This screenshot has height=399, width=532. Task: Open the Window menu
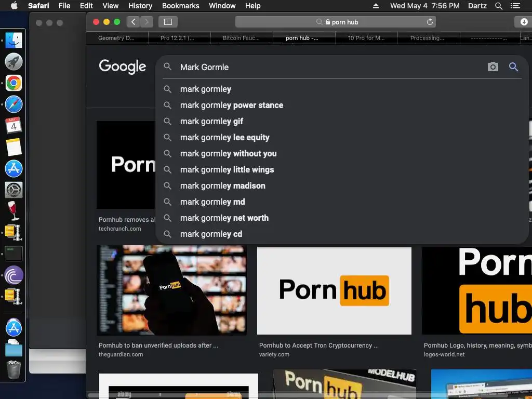222,6
